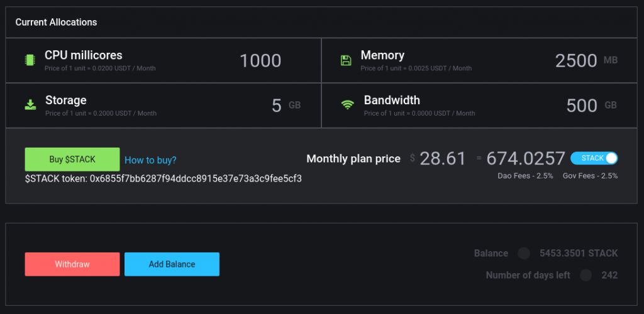Click the Storage value 5 GB
Viewport: 644px width, 314px height.
(x=277, y=106)
